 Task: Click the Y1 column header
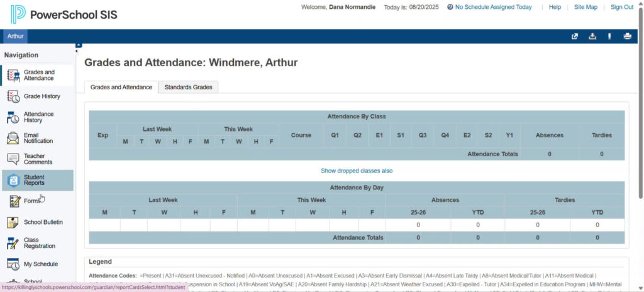(509, 135)
